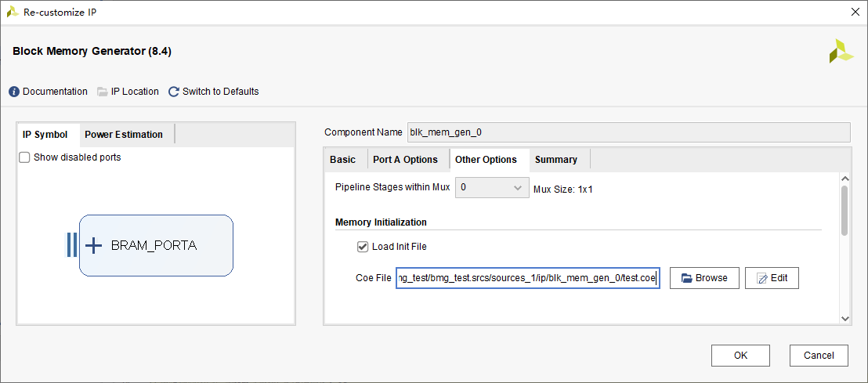Switch to the Power Estimation tab

tap(124, 135)
